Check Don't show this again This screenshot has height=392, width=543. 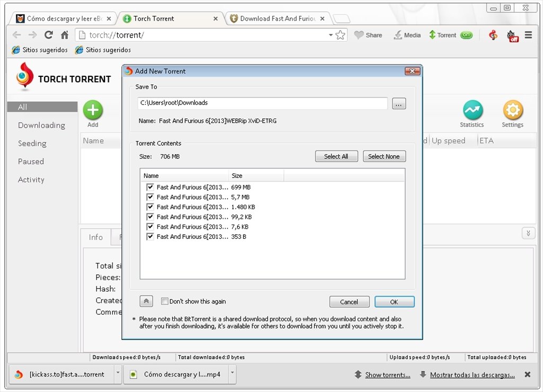(165, 301)
